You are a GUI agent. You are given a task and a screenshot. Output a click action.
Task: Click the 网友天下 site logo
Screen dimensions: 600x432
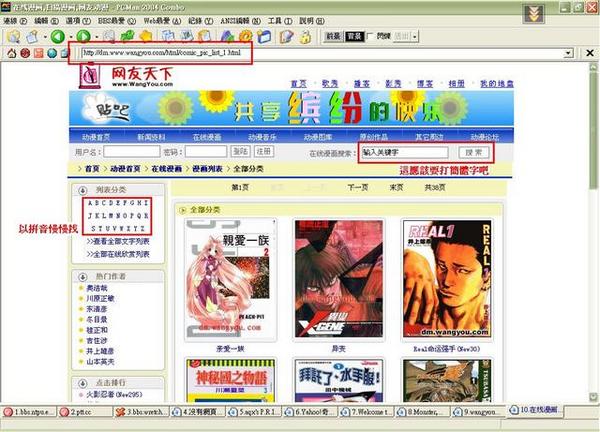pyautogui.click(x=127, y=75)
